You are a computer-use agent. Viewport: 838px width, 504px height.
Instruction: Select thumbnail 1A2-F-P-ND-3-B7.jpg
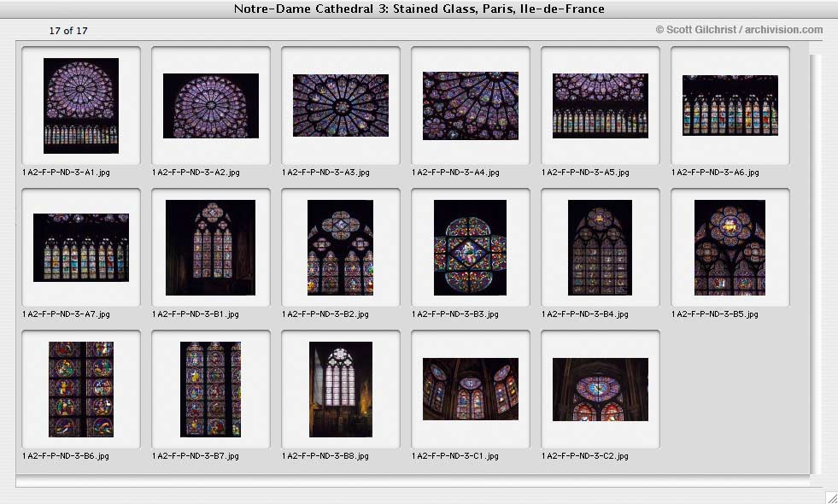[x=211, y=390]
